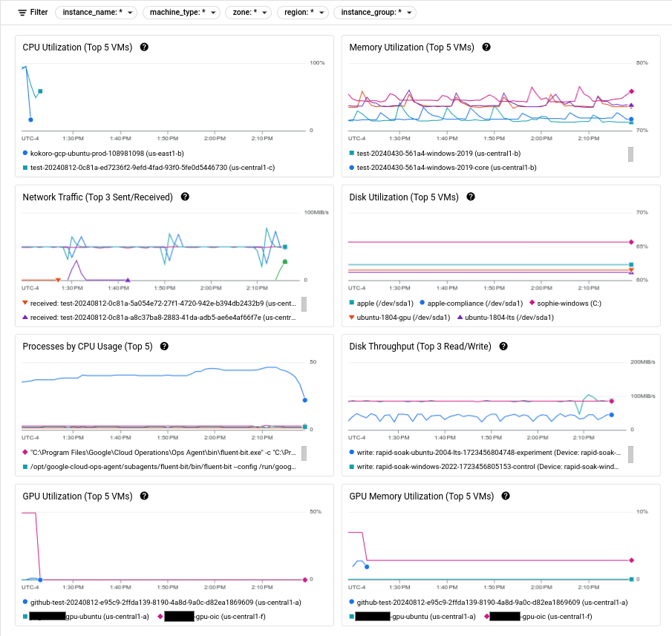Open the machine_type filter dropdown
Screen dimensions: 672x636
tap(181, 12)
